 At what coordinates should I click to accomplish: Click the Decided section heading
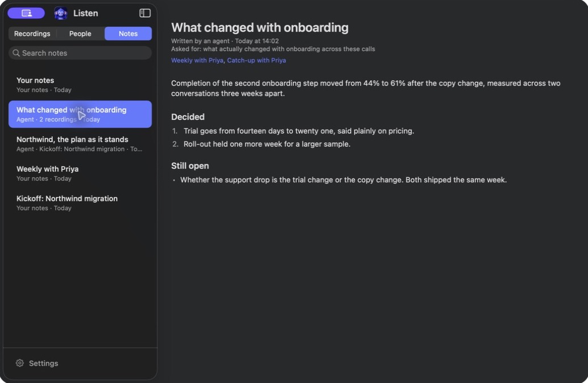188,117
